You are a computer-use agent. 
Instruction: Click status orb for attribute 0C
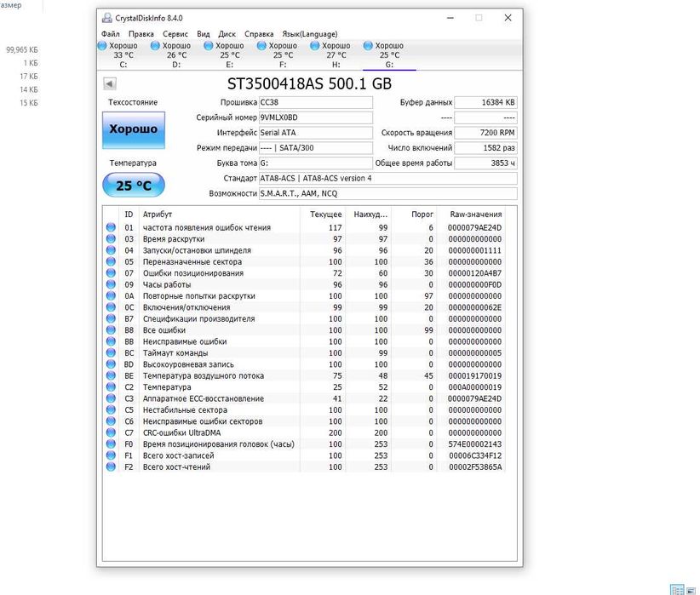(x=112, y=307)
